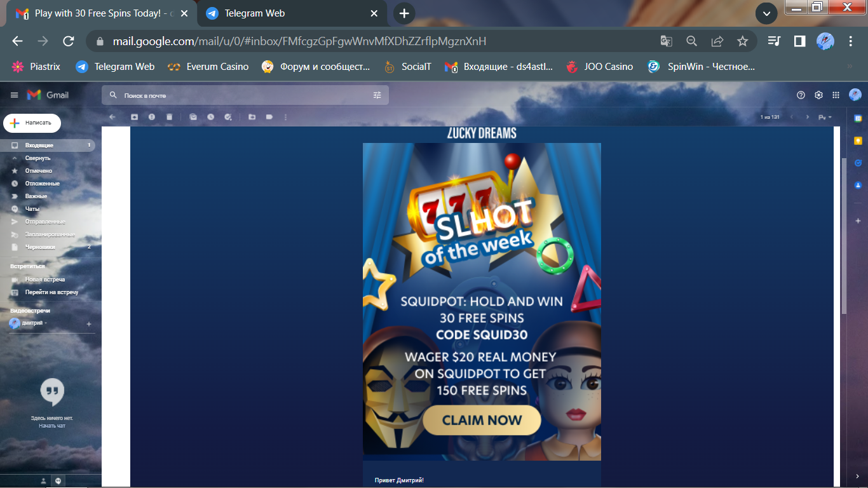
Task: Add email to Tasks
Action: point(228,117)
